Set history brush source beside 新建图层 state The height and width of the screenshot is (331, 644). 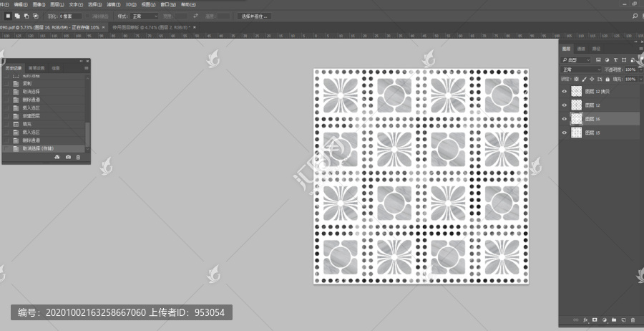(x=6, y=116)
